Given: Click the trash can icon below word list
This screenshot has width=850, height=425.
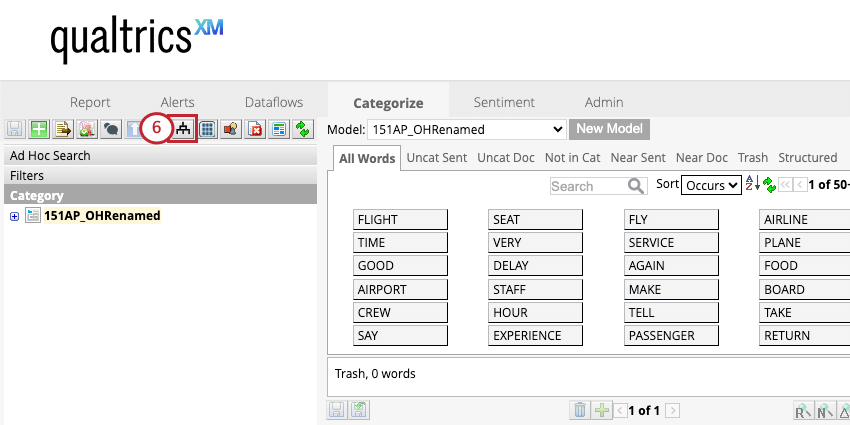Looking at the screenshot, I should point(579,410).
